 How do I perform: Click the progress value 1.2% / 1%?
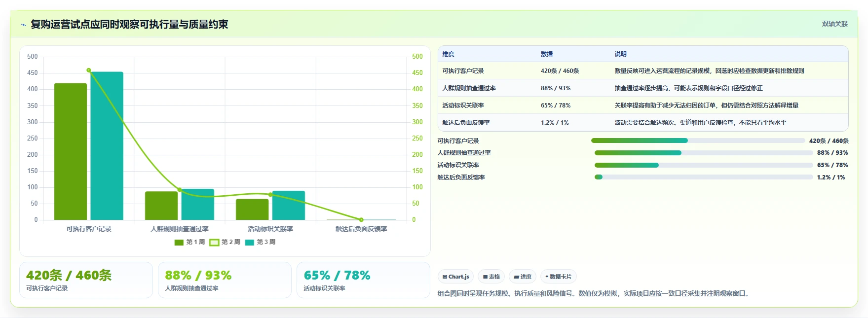(x=831, y=177)
